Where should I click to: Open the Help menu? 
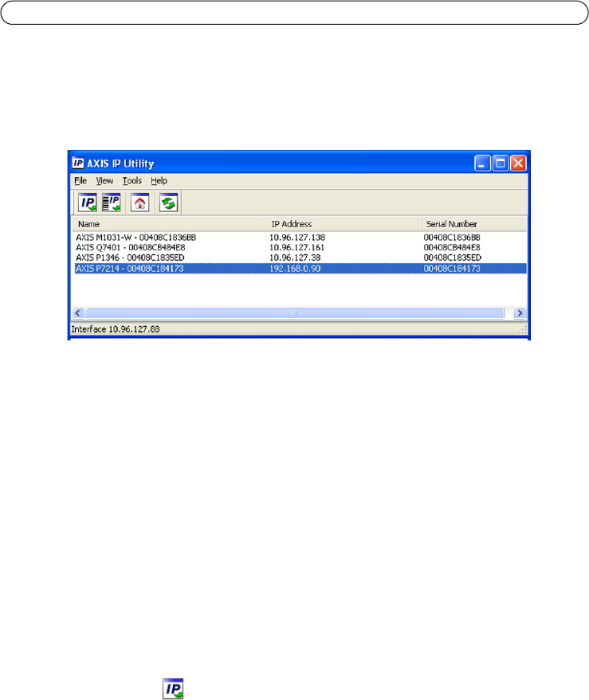pos(159,181)
